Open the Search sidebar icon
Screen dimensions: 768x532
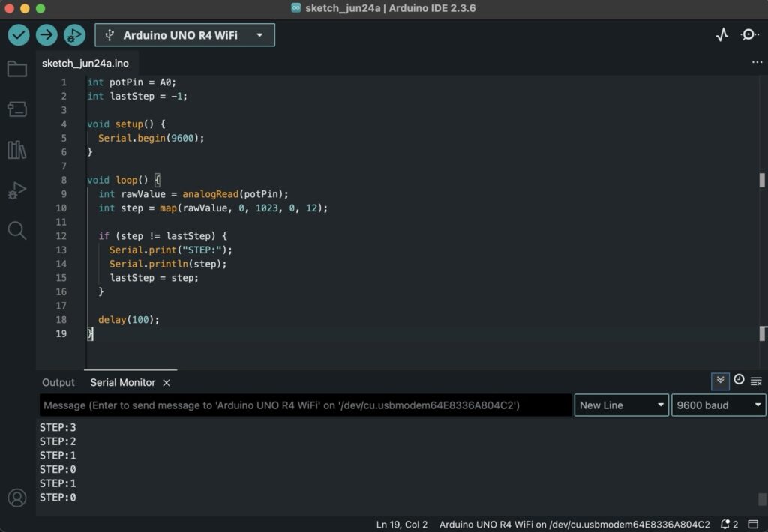pos(17,230)
